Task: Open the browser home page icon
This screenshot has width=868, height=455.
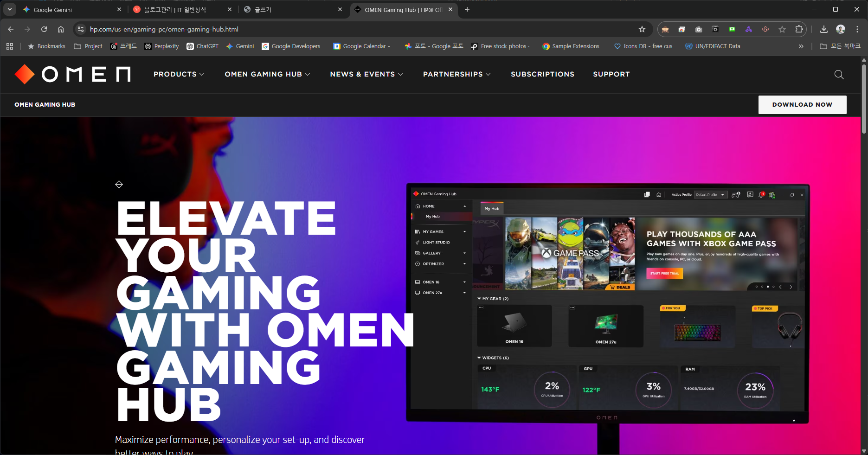Action: point(61,29)
